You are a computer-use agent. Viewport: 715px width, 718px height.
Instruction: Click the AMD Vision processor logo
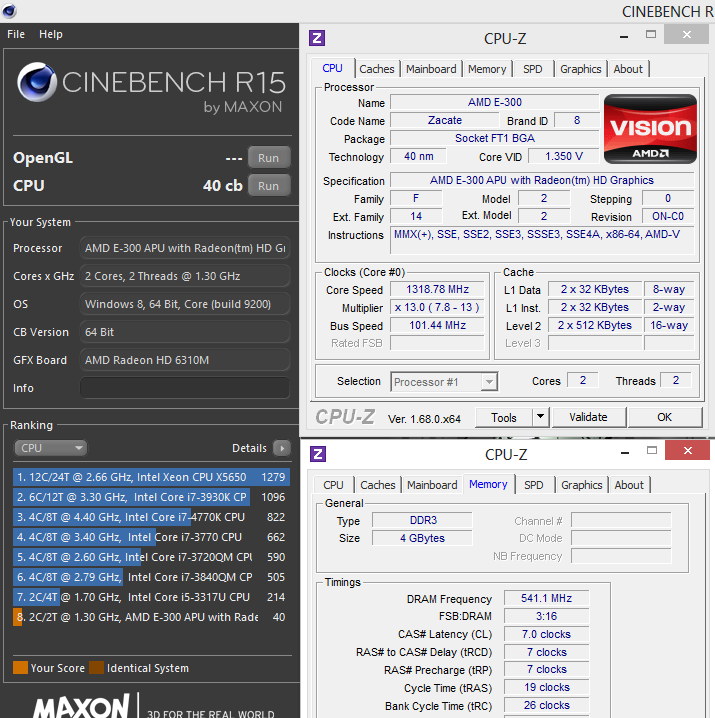(x=650, y=129)
